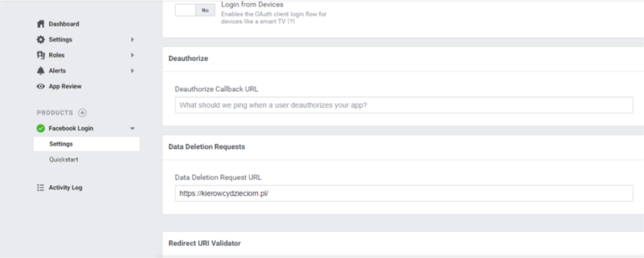Viewport: 644px width, 258px height.
Task: Expand the Settings submenu arrow
Action: click(x=132, y=40)
